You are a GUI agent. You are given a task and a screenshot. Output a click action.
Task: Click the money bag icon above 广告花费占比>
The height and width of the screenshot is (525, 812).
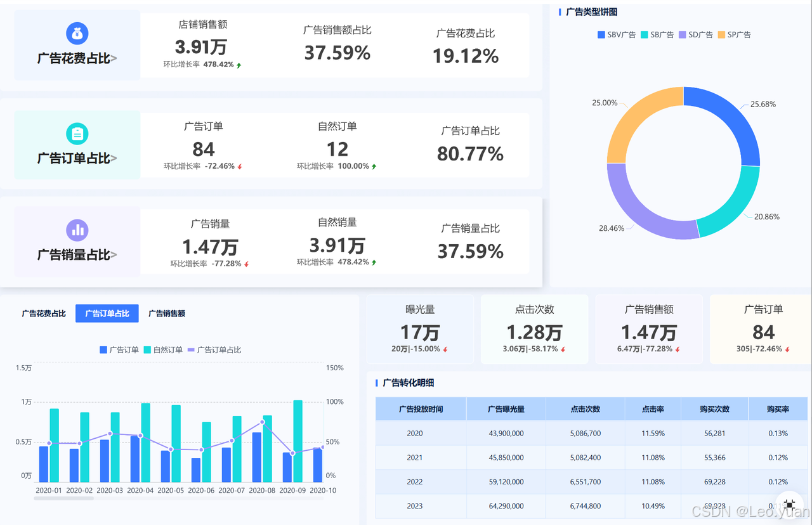pos(77,33)
